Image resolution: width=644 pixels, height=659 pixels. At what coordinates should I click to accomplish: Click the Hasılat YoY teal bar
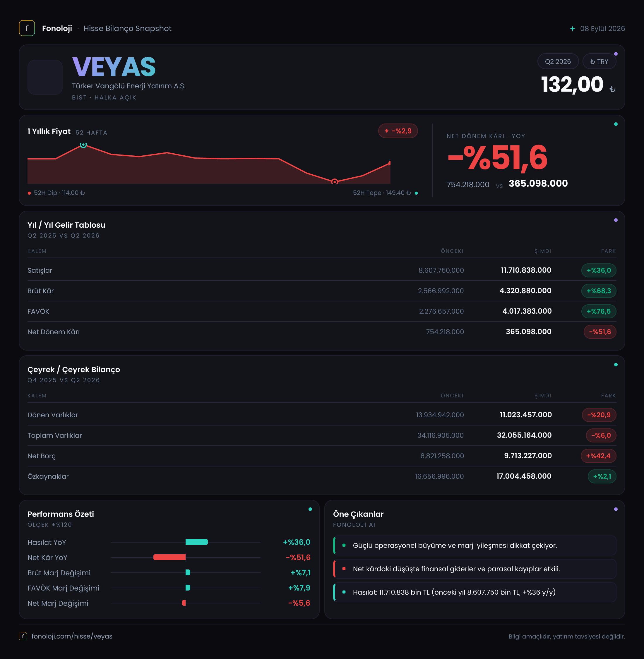tap(196, 542)
